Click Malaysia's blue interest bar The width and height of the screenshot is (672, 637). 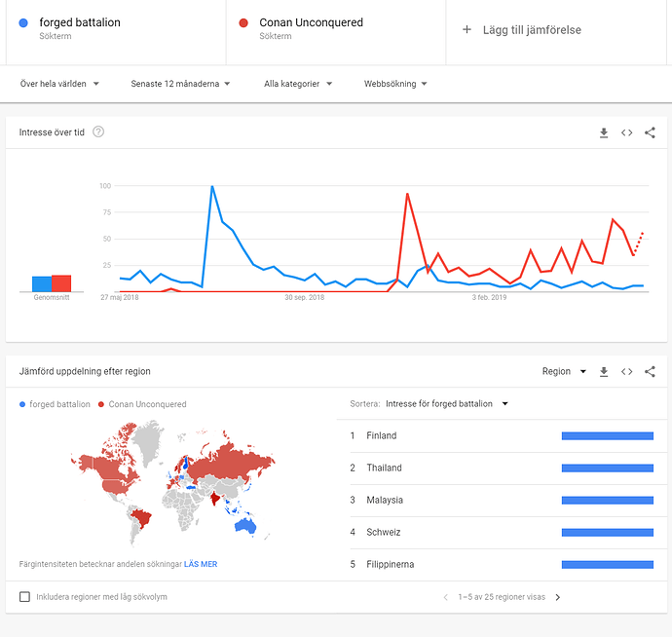point(608,501)
